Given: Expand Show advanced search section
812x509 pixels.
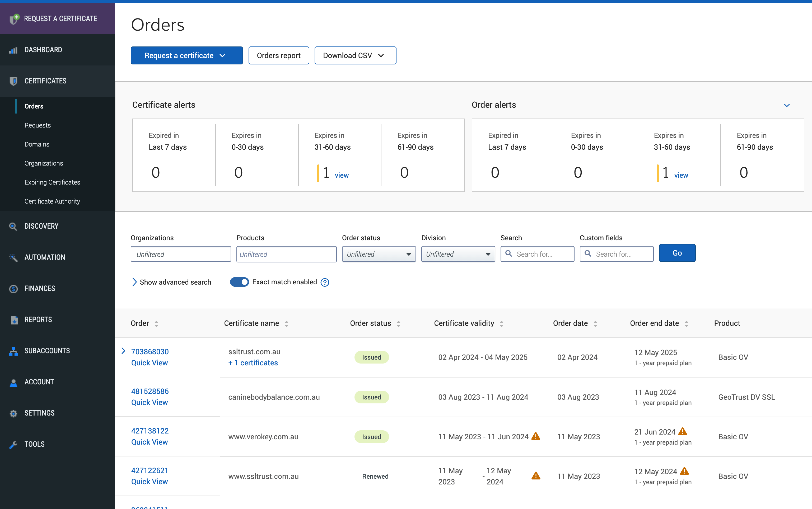Looking at the screenshot, I should [171, 282].
